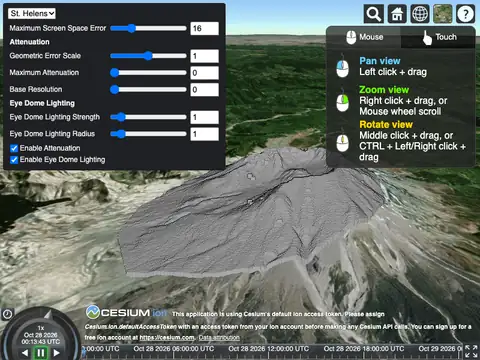
Task: Click the Home view button
Action: (397, 14)
